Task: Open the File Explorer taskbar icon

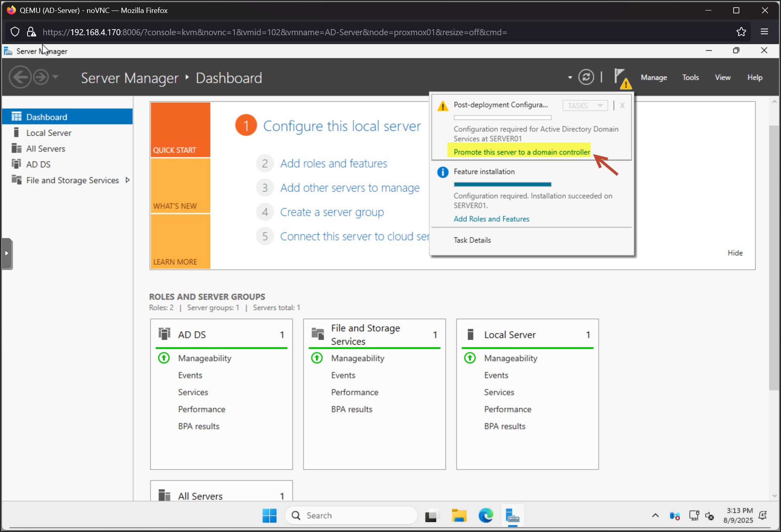Action: pyautogui.click(x=459, y=515)
